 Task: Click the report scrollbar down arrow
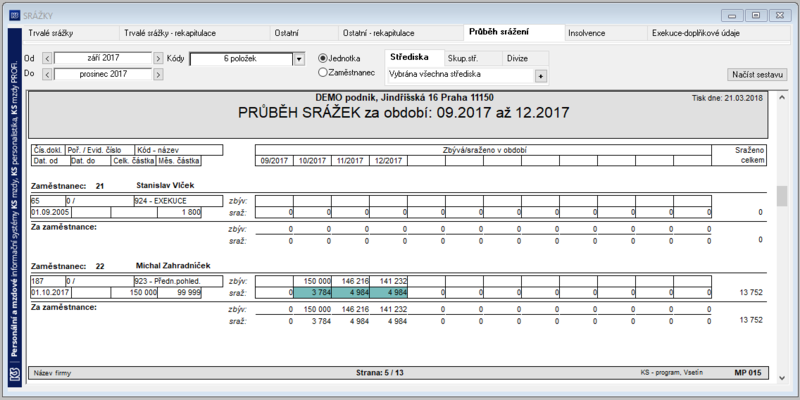tap(781, 378)
